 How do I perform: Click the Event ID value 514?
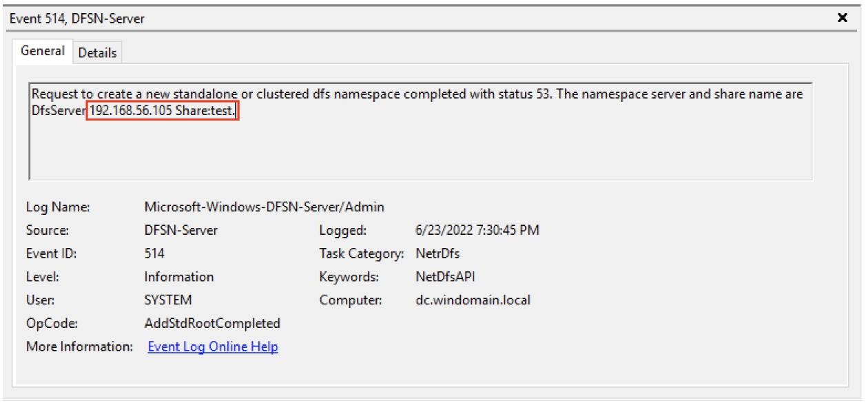154,253
